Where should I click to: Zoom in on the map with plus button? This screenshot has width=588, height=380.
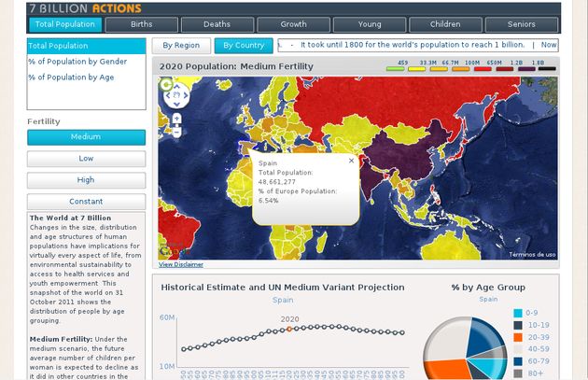[176, 119]
